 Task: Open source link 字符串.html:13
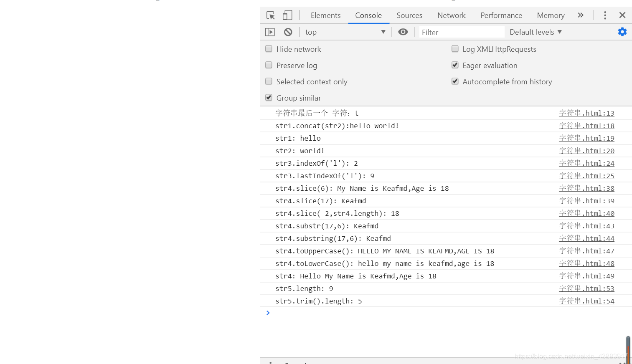587,113
